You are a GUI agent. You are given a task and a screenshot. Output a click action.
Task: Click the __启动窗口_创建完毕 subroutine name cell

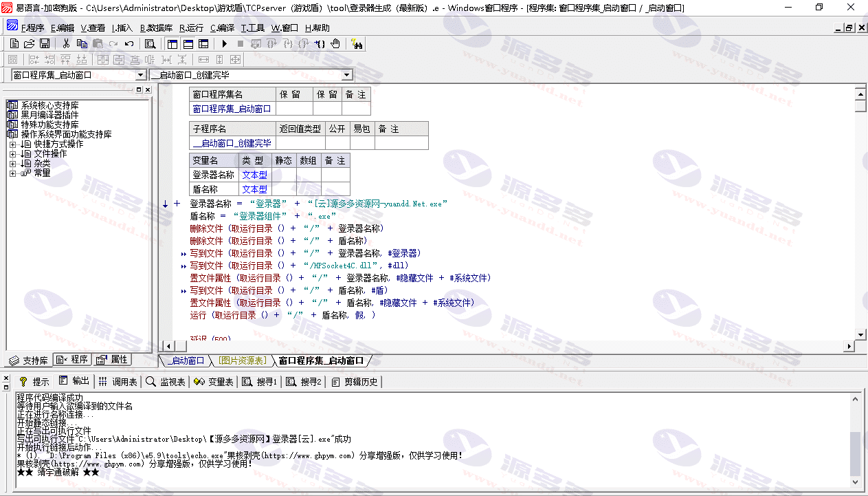(232, 143)
